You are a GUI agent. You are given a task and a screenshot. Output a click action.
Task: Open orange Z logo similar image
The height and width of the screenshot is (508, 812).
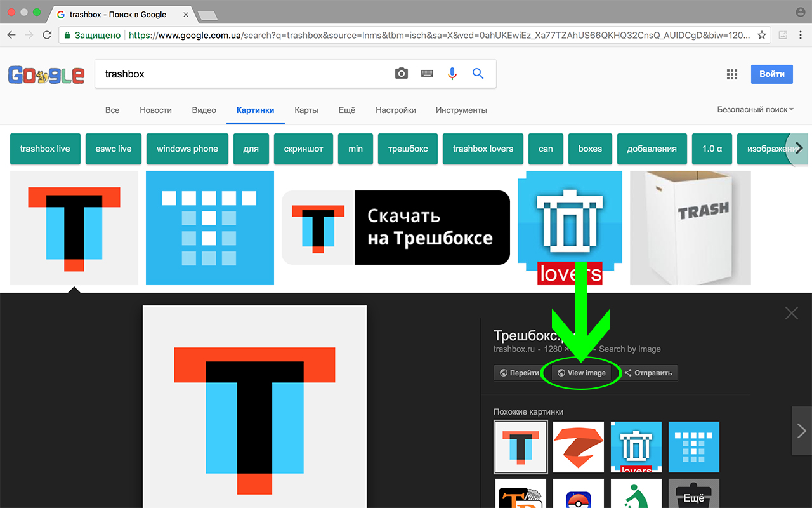click(579, 447)
